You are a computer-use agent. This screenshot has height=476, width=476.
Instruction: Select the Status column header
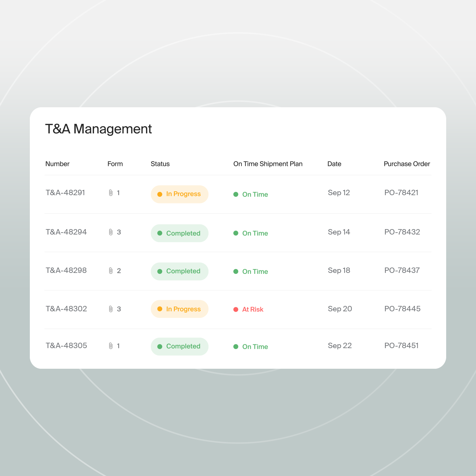click(x=160, y=164)
